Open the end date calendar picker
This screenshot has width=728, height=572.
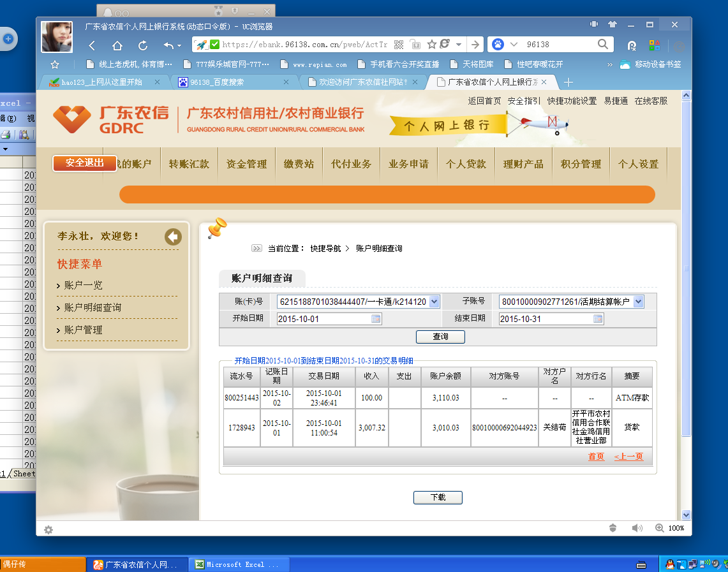click(598, 319)
